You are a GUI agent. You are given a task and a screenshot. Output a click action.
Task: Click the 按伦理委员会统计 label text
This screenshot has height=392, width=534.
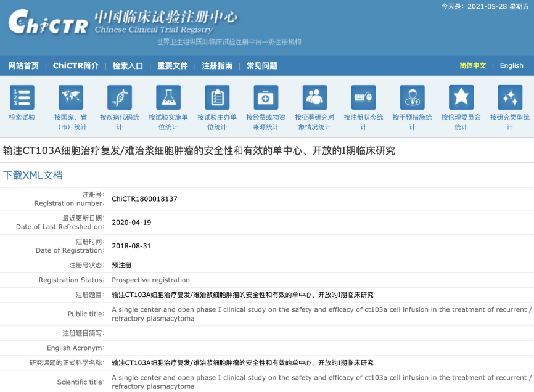(x=461, y=122)
